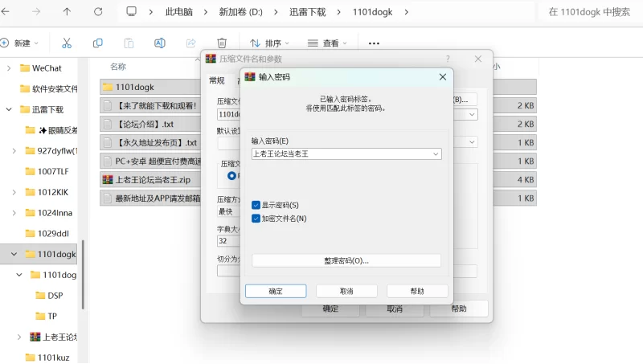This screenshot has width=643, height=364.
Task: Toggle the 加密文件名(N) checkbox
Action: tap(256, 219)
